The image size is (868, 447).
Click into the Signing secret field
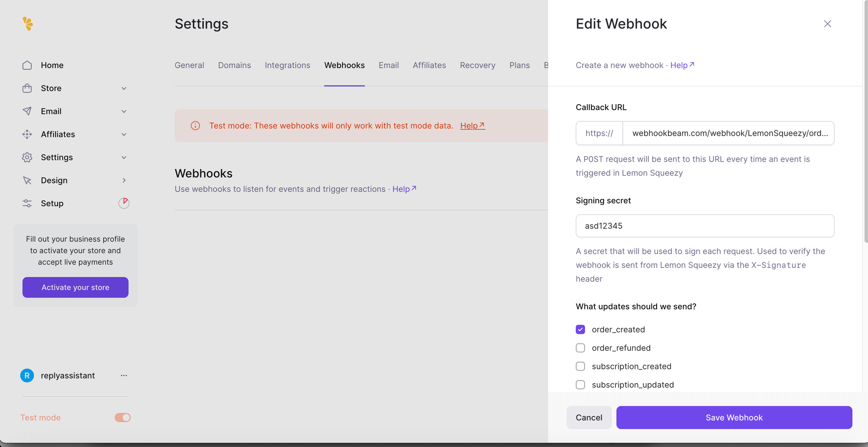704,226
